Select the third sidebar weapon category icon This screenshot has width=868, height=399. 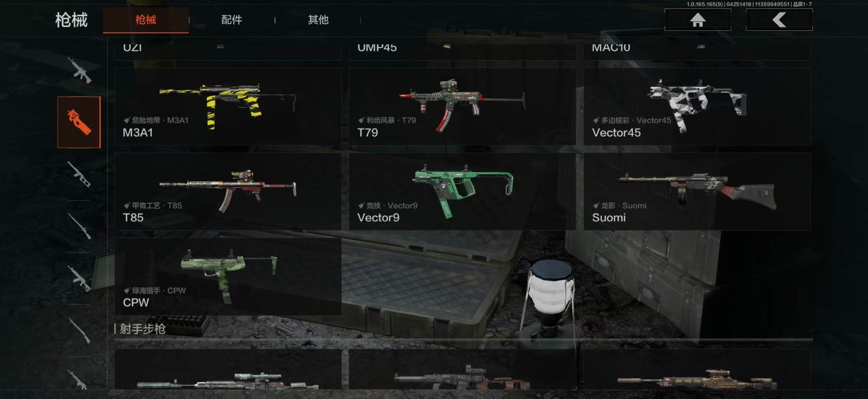coord(79,174)
